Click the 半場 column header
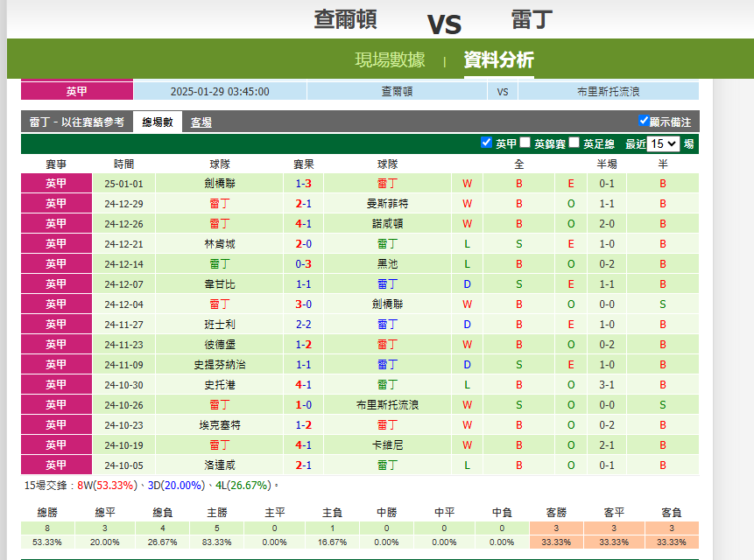Viewport: 754px width, 560px height. (x=607, y=164)
